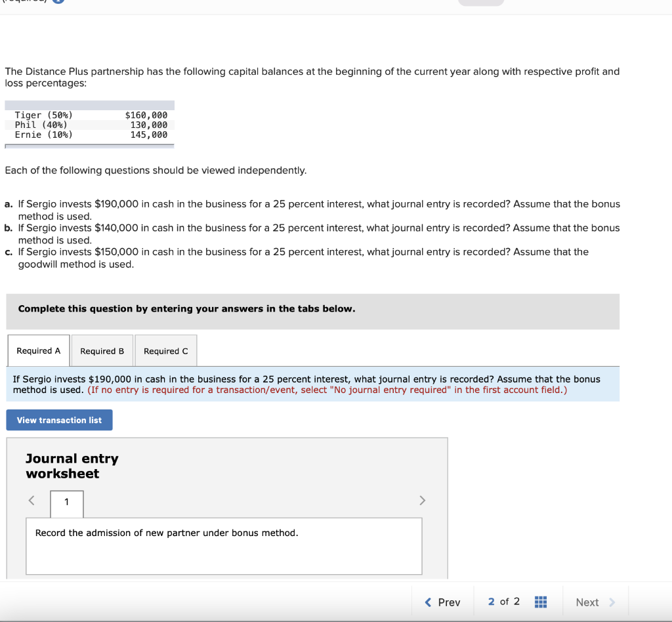The image size is (672, 622).
Task: Go to the Next question
Action: click(595, 602)
